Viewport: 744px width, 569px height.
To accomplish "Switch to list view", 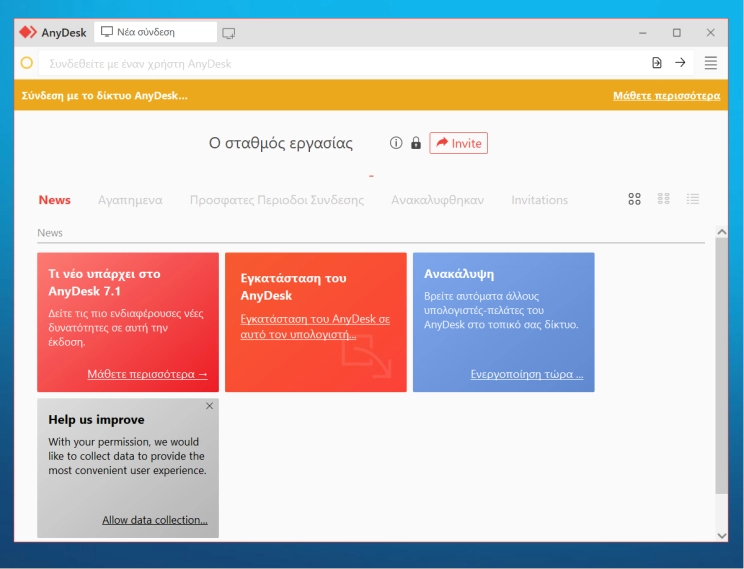I will (693, 199).
